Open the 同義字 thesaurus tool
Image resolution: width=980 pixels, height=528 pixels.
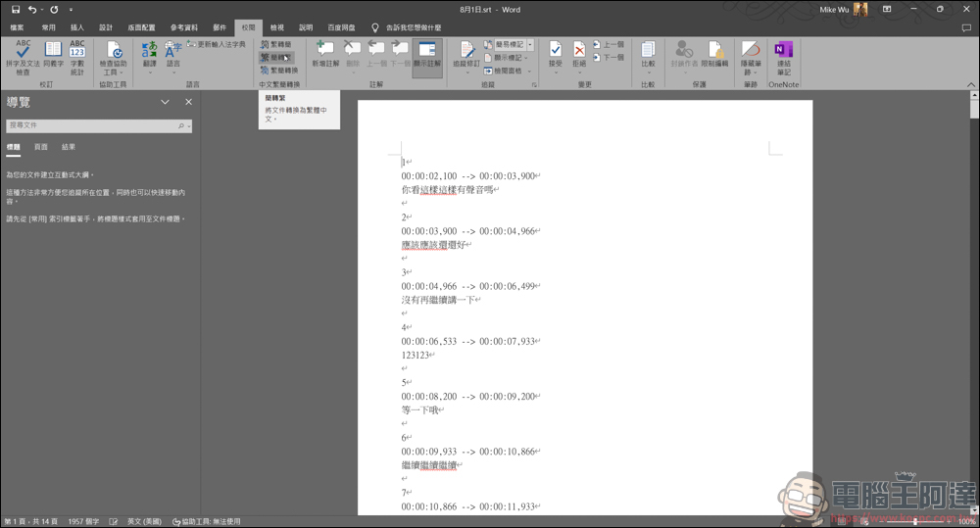(x=53, y=54)
